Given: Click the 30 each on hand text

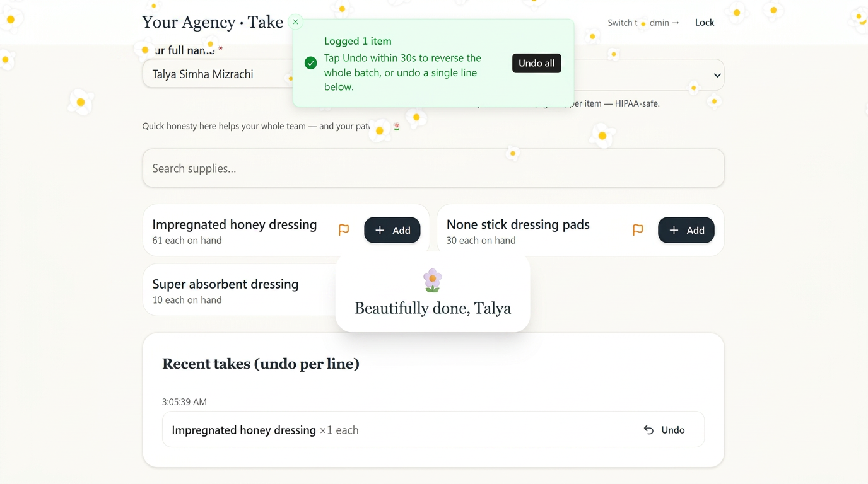Looking at the screenshot, I should [x=481, y=240].
